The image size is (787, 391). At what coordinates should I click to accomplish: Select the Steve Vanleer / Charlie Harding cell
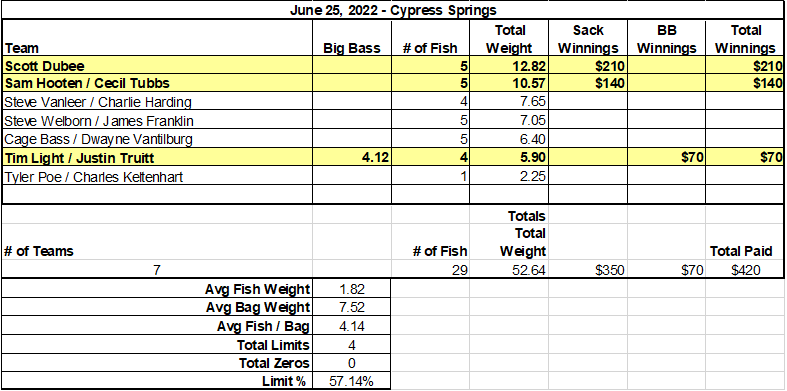coord(157,102)
